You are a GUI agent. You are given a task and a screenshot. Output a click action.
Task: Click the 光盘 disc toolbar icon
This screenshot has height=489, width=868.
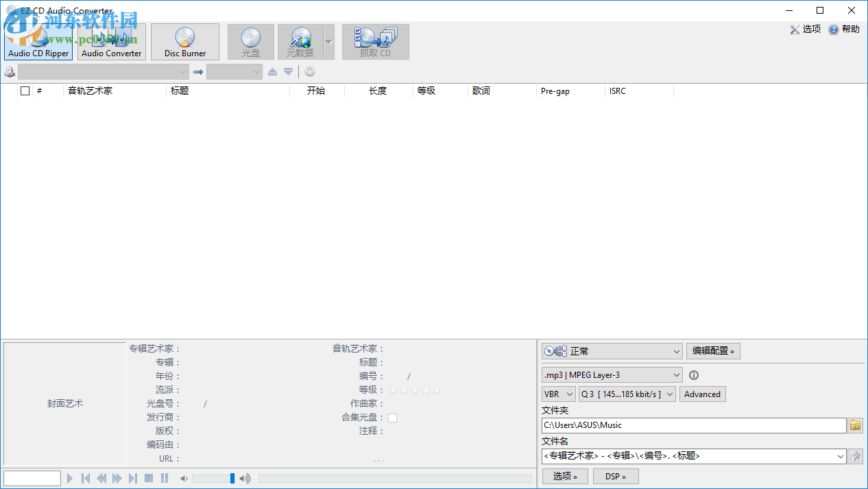(x=250, y=41)
